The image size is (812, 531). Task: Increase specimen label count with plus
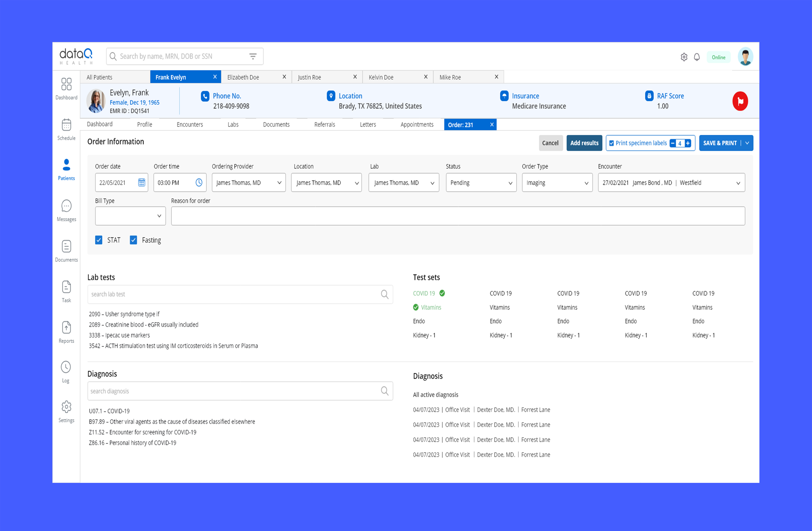688,143
